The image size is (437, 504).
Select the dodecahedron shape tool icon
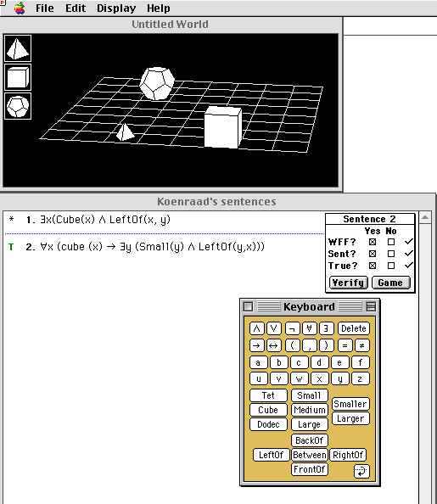[18, 106]
